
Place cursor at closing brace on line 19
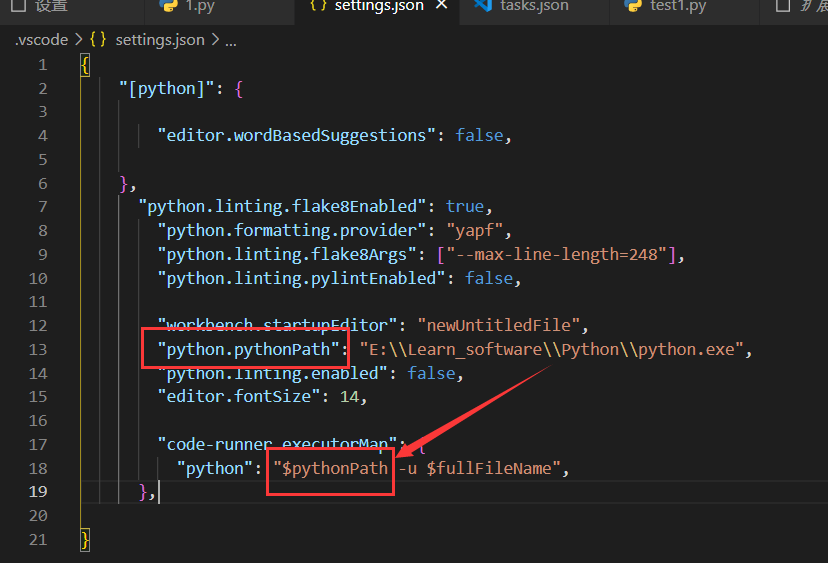coord(143,492)
